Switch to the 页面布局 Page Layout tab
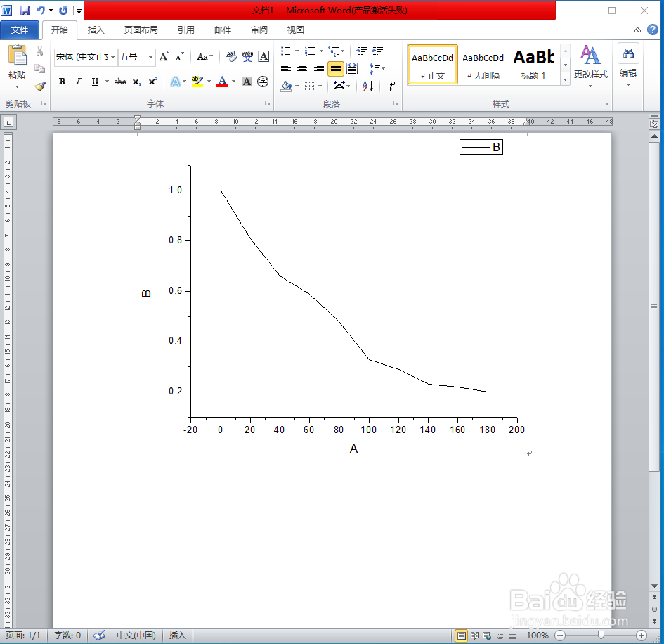The width and height of the screenshot is (664, 644). [x=141, y=30]
